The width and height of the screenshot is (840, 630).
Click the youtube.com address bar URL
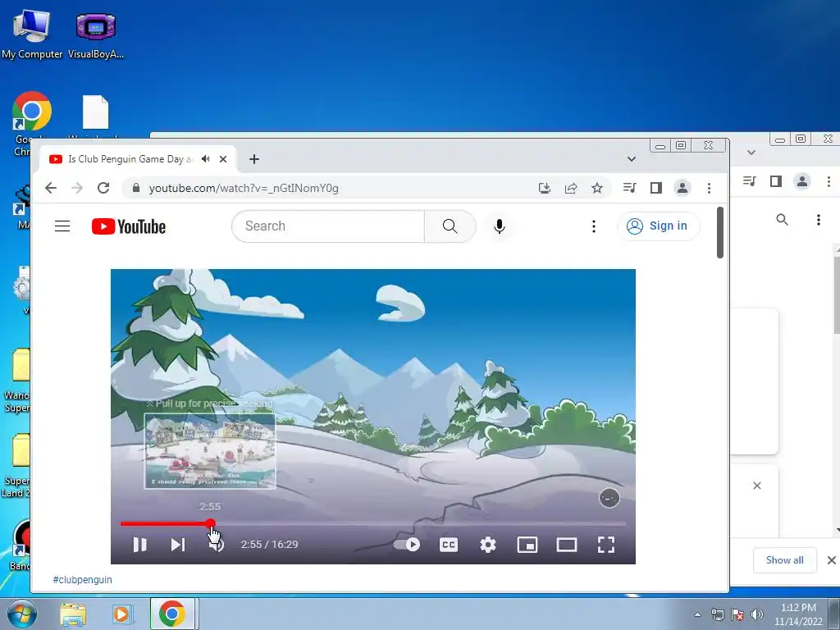[x=244, y=188]
